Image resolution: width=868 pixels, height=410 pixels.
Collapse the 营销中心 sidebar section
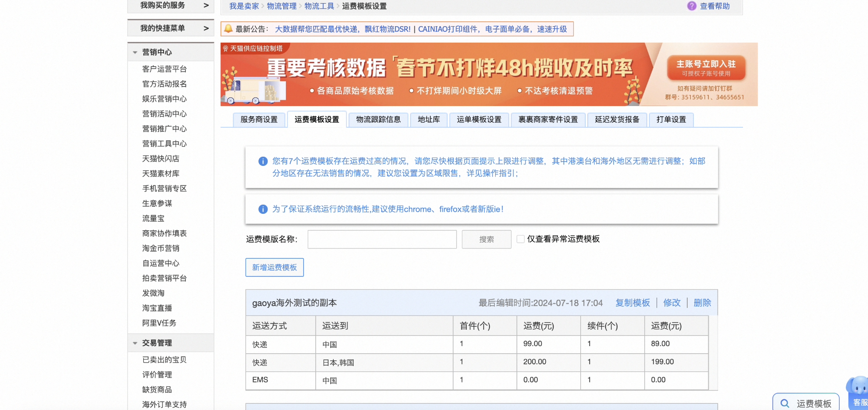pyautogui.click(x=135, y=52)
